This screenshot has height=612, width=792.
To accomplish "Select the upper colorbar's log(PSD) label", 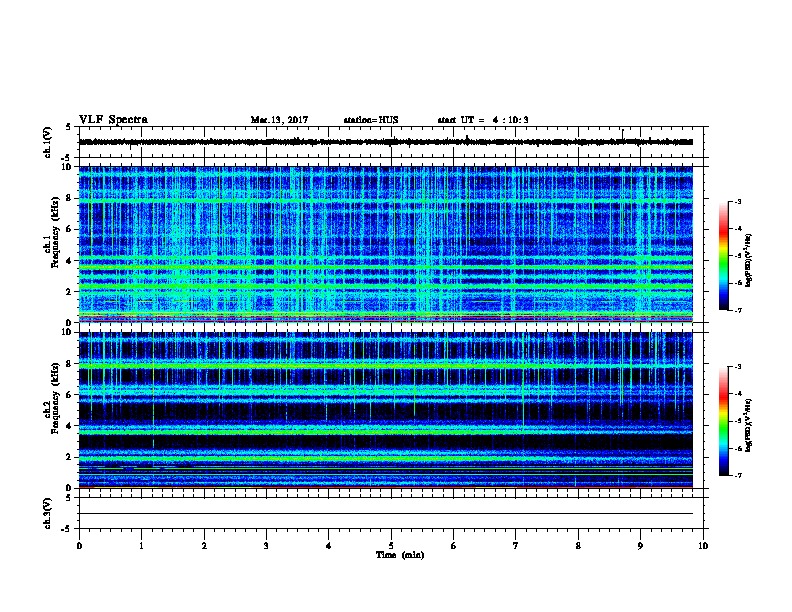I will [x=748, y=261].
